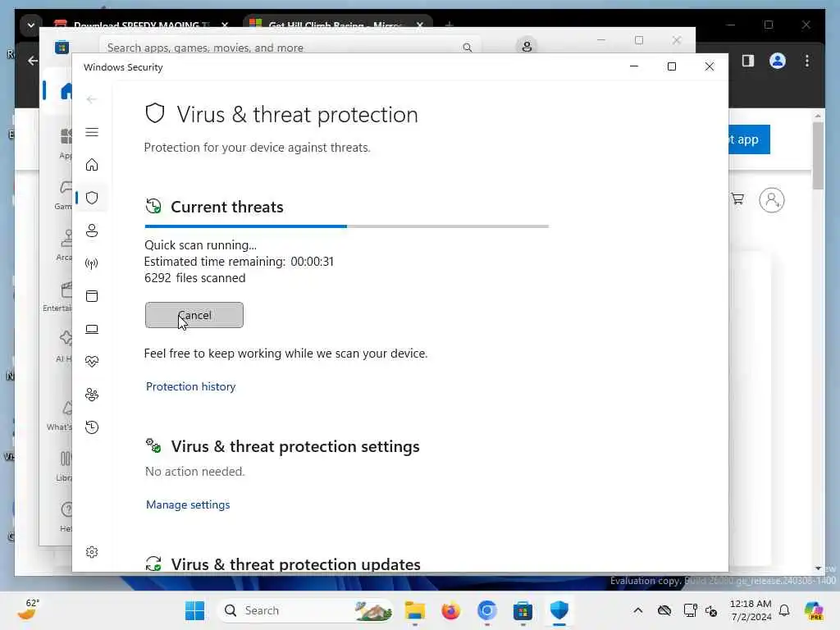
Task: Open Protection history clock icon in sidebar
Action: pyautogui.click(x=92, y=427)
